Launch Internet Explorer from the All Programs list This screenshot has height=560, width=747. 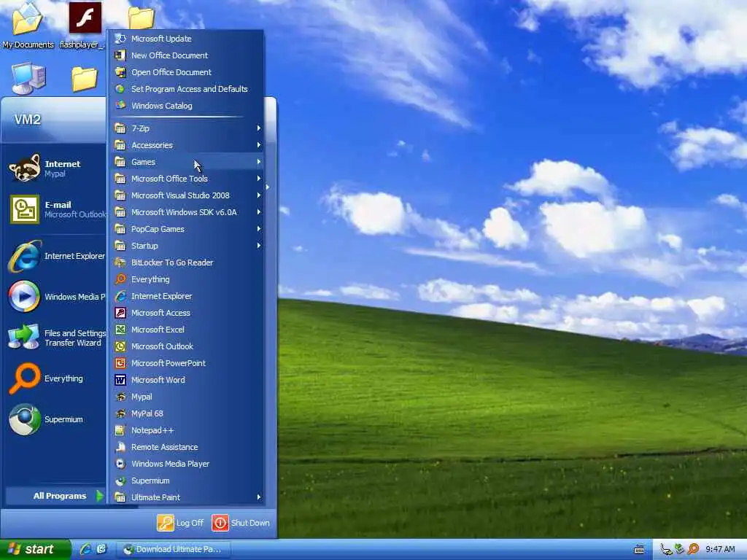(x=187, y=296)
